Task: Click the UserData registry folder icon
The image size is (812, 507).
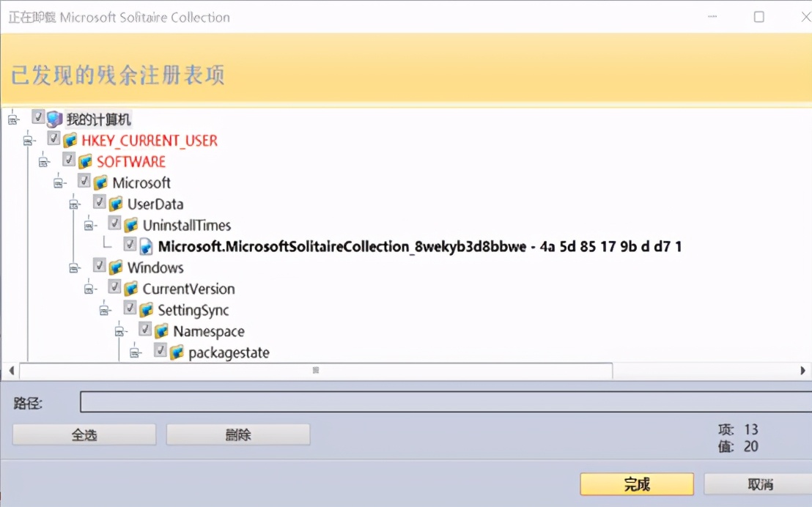Action: tap(116, 204)
